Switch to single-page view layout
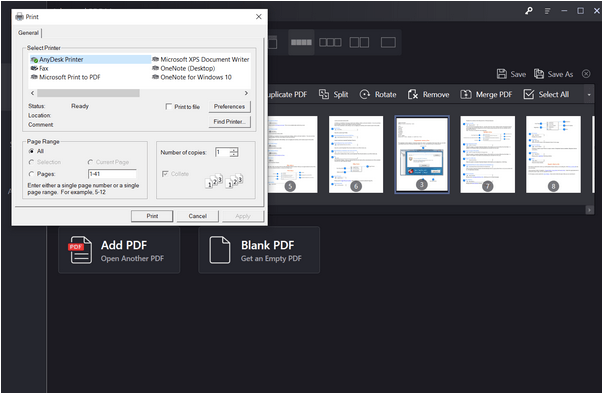602x393 pixels. coord(388,42)
